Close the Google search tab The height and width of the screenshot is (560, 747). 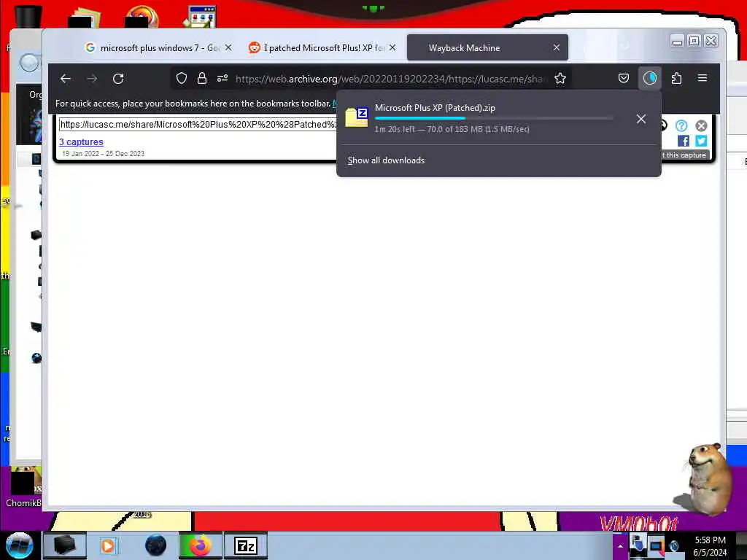point(228,47)
